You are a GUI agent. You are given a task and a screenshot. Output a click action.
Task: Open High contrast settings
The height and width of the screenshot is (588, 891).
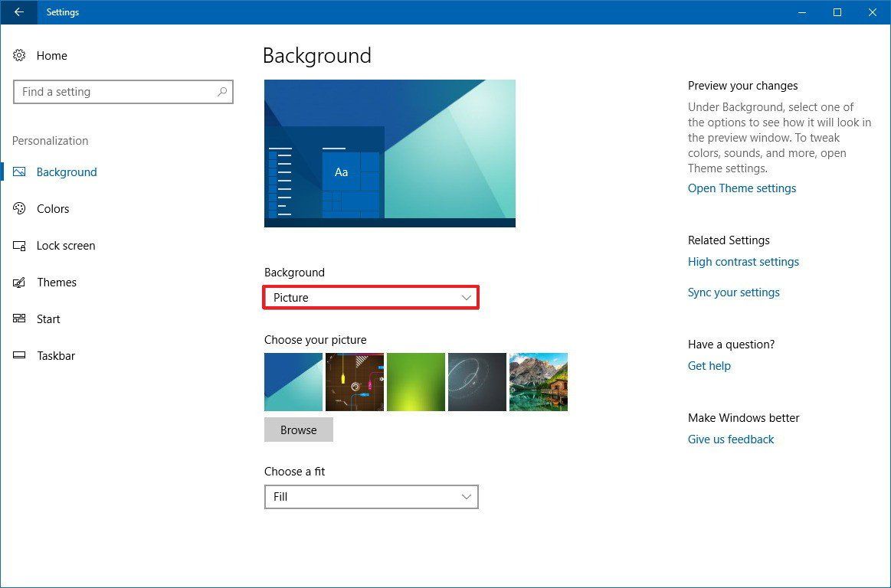[x=743, y=261]
